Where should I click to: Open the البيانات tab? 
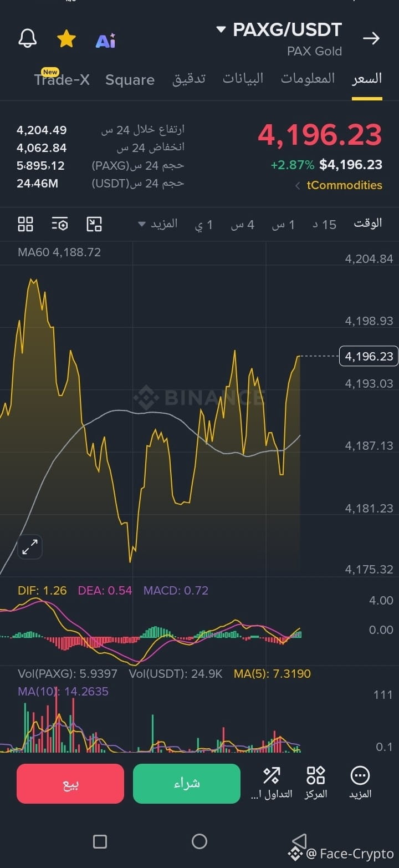[243, 78]
